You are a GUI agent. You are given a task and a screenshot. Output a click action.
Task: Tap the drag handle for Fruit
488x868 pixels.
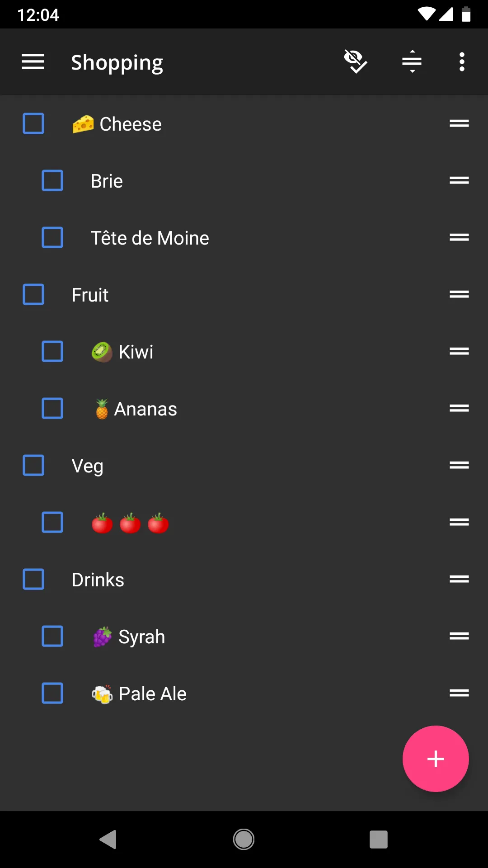click(x=459, y=295)
